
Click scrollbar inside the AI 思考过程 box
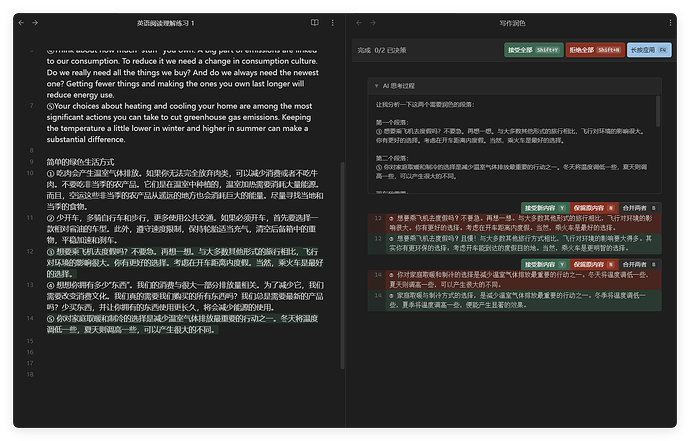tap(658, 111)
